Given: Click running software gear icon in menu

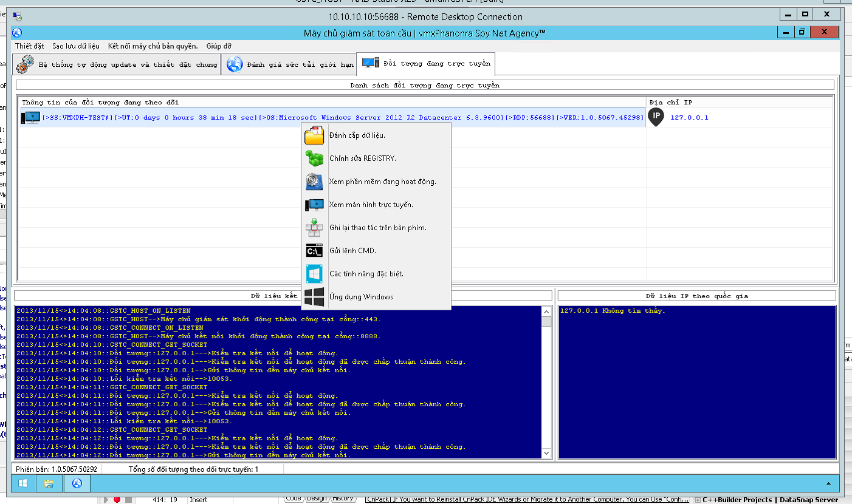Looking at the screenshot, I should [314, 182].
